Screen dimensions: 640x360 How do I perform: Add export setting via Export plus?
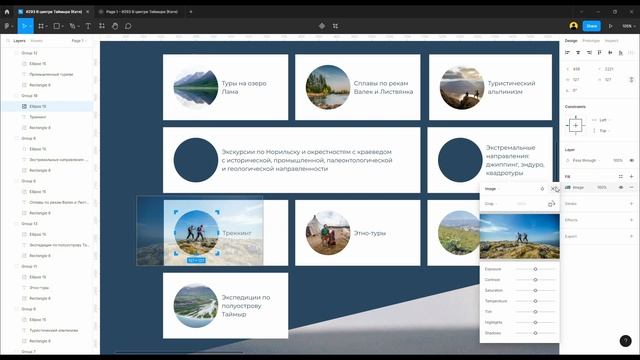tap(631, 236)
